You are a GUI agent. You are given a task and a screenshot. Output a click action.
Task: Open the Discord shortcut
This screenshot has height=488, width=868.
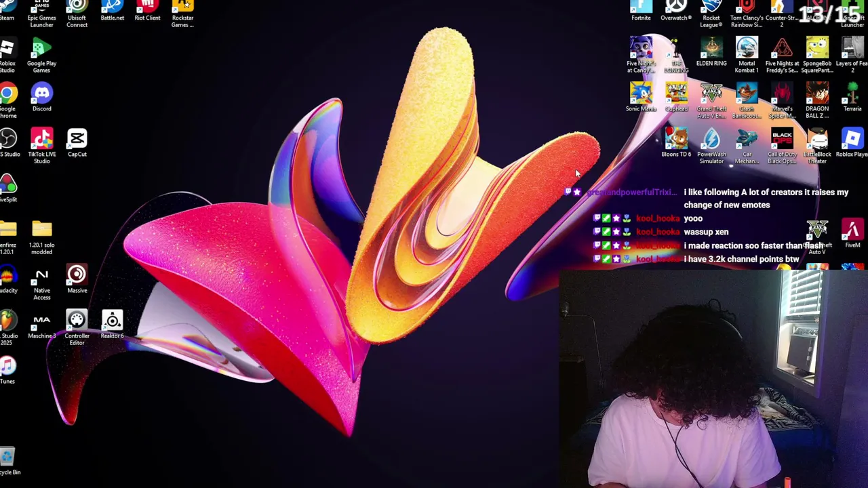41,98
